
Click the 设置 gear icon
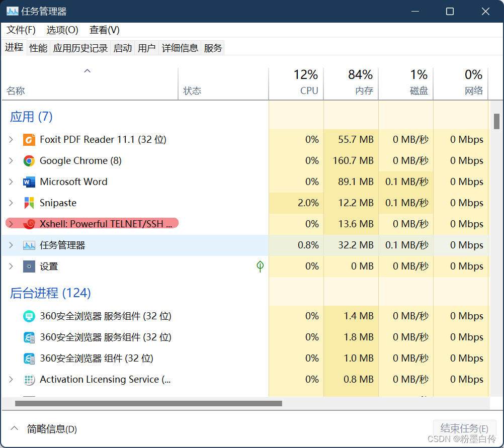click(x=29, y=266)
